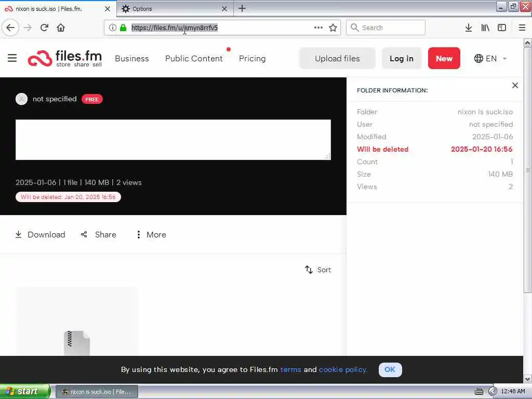Click the 'not specified' username text

(55, 99)
